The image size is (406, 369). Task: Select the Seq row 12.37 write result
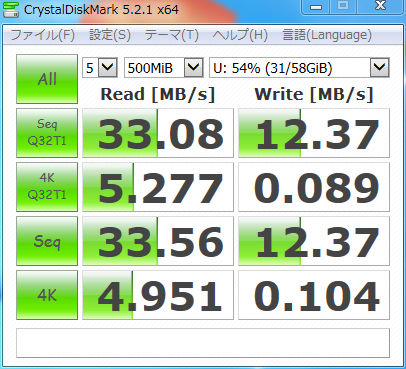coord(314,241)
